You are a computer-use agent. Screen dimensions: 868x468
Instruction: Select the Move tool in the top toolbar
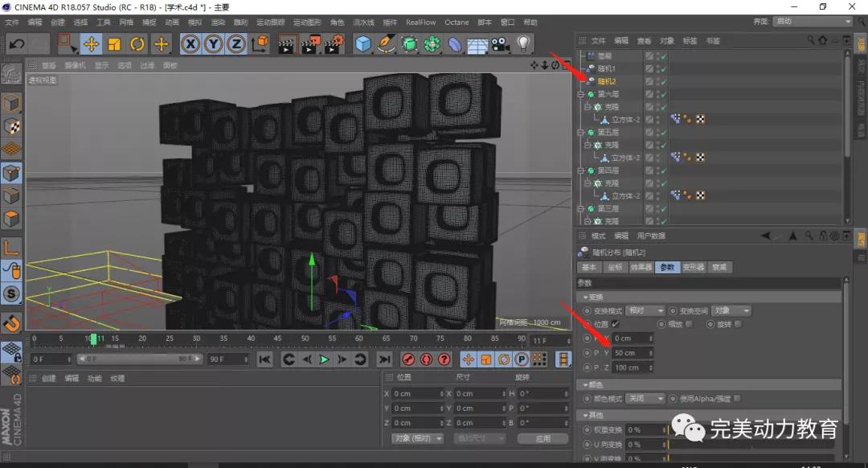90,43
